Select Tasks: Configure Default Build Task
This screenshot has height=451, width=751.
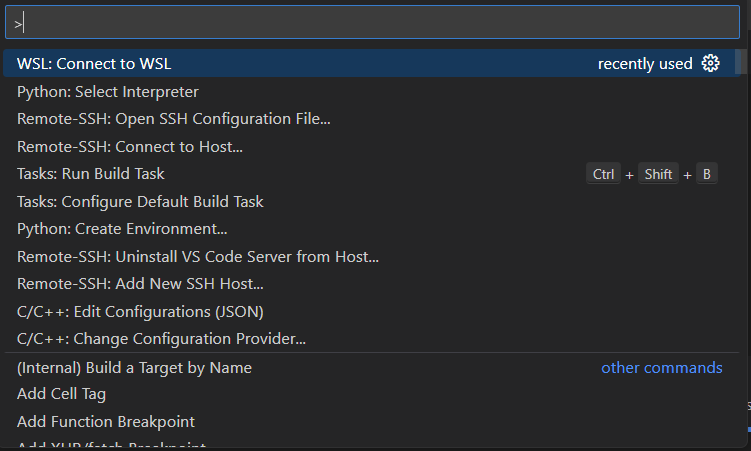pyautogui.click(x=372, y=202)
